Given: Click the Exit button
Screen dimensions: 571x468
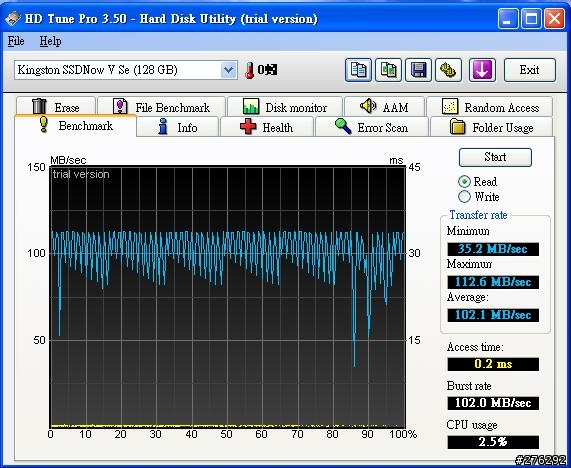Looking at the screenshot, I should [x=529, y=70].
